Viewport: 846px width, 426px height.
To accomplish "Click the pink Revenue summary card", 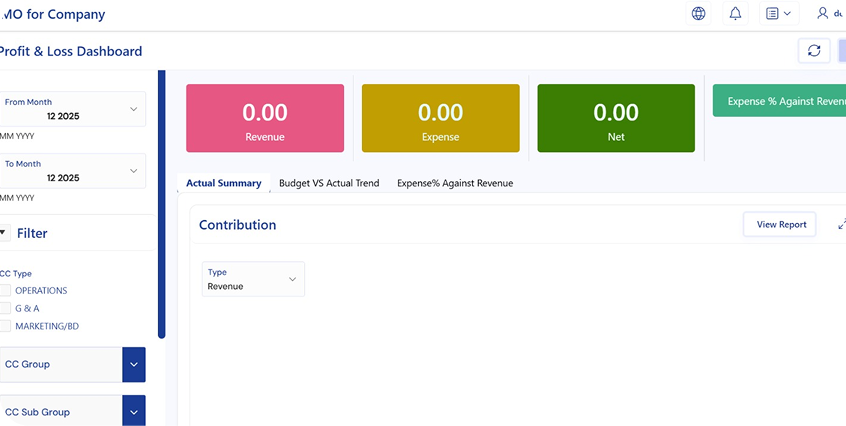I will tap(265, 118).
